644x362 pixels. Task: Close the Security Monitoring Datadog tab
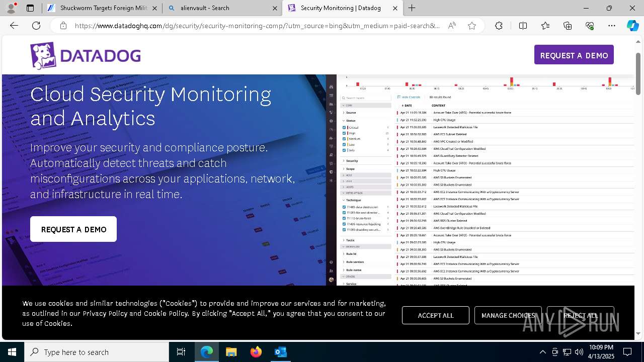(395, 8)
